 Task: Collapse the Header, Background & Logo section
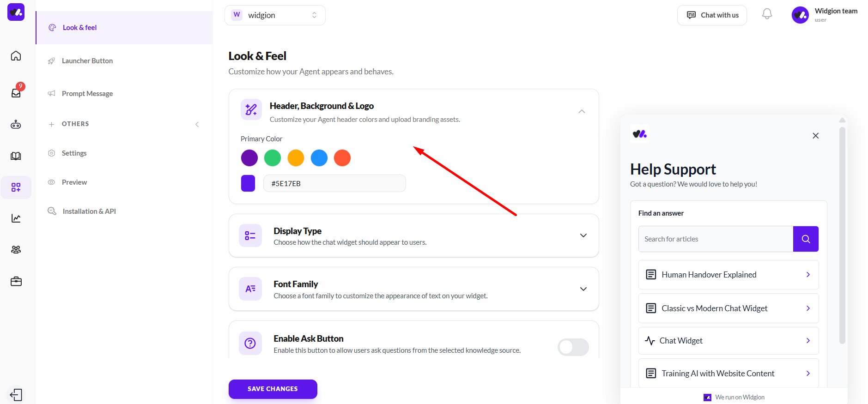point(582,112)
